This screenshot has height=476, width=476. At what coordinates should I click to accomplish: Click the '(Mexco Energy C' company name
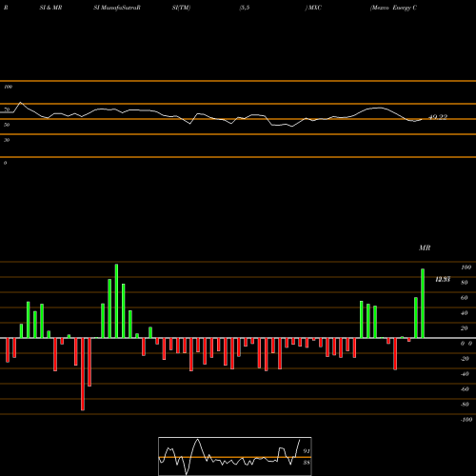click(393, 8)
